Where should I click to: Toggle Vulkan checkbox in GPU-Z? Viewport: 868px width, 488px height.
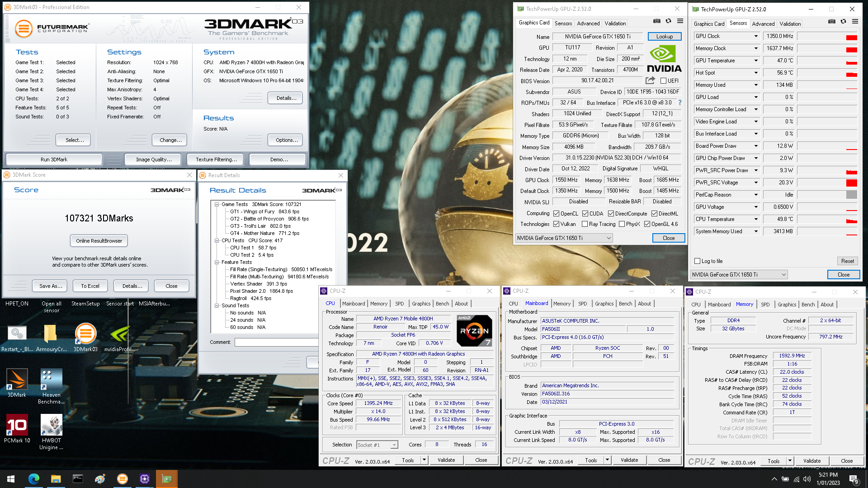coord(557,224)
